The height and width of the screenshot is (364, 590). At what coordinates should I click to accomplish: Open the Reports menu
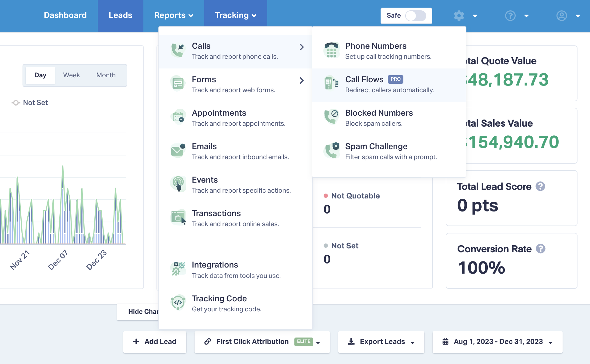(x=174, y=16)
